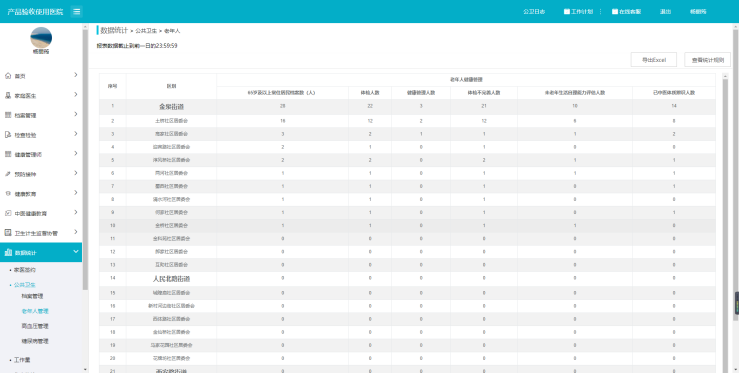This screenshot has width=740, height=374.
Task: Click the vertical dots separator icon in header
Action: click(600, 12)
